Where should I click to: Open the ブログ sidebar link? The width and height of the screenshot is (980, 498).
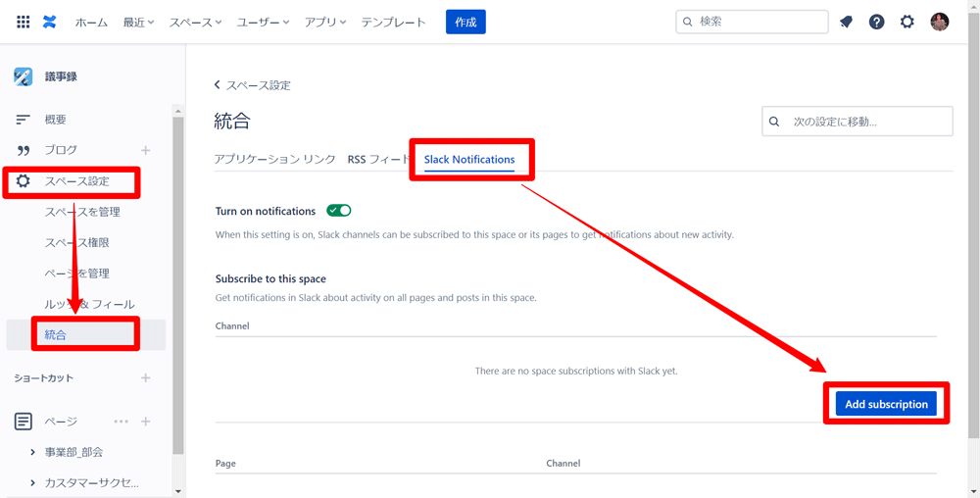tap(61, 150)
